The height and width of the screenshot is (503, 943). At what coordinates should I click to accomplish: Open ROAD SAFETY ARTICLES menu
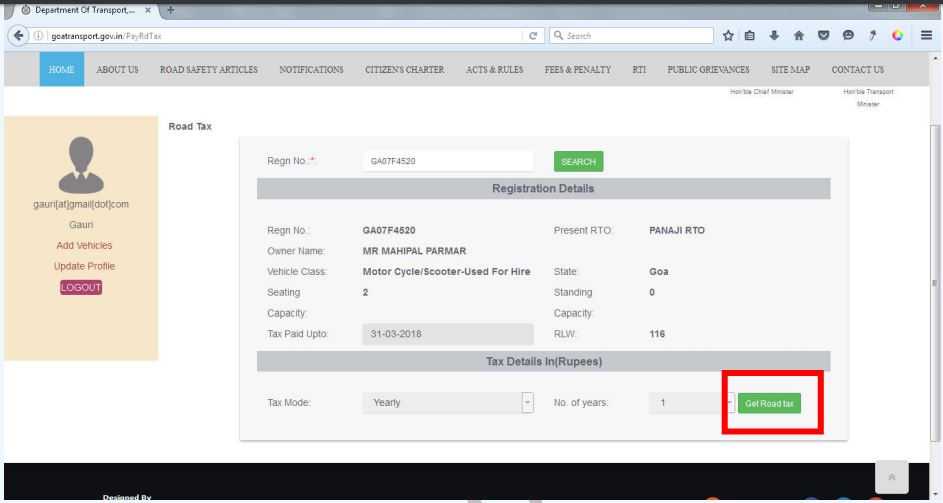pyautogui.click(x=209, y=69)
